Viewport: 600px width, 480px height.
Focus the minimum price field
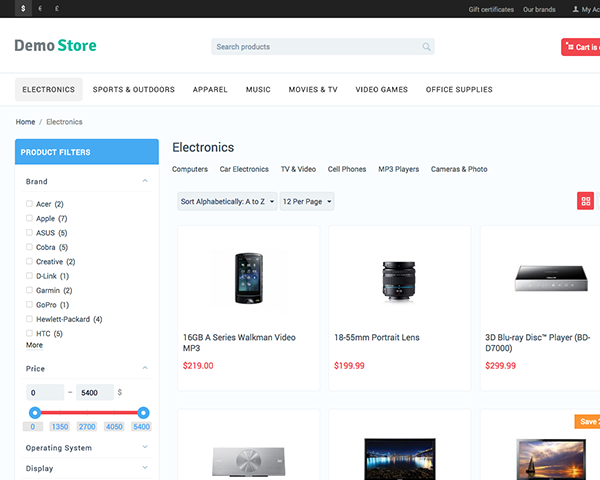click(45, 392)
